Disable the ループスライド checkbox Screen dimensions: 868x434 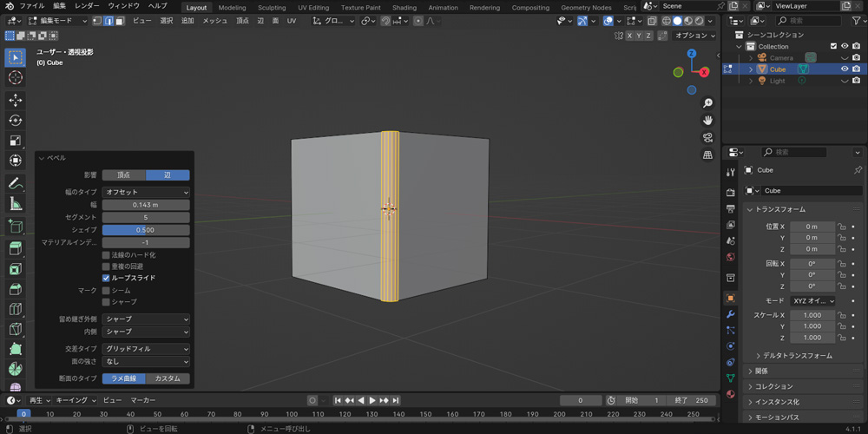pos(106,278)
